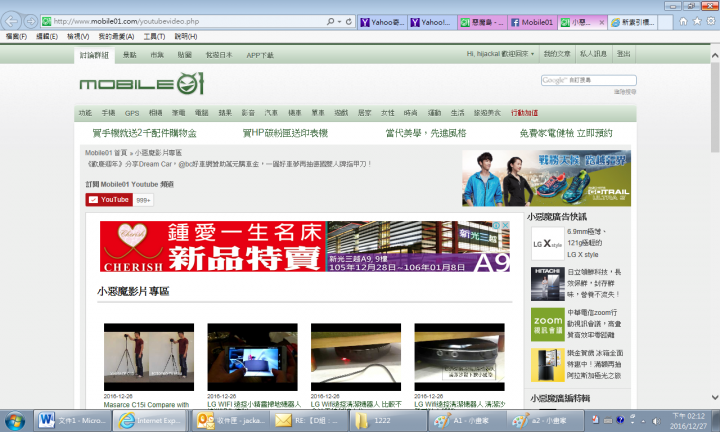Switch to the Facebook Mobile01 tab
Image resolution: width=720 pixels, height=432 pixels.
532,22
